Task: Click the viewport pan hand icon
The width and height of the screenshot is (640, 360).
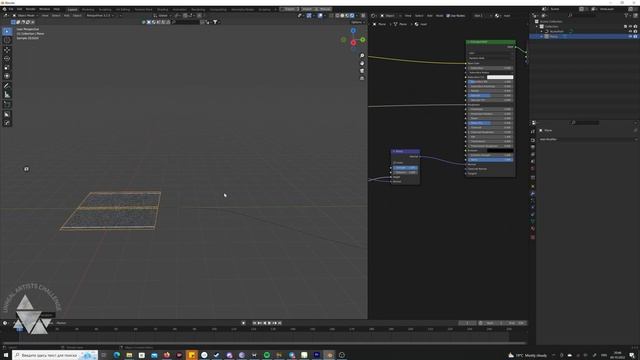Action: (x=362, y=63)
